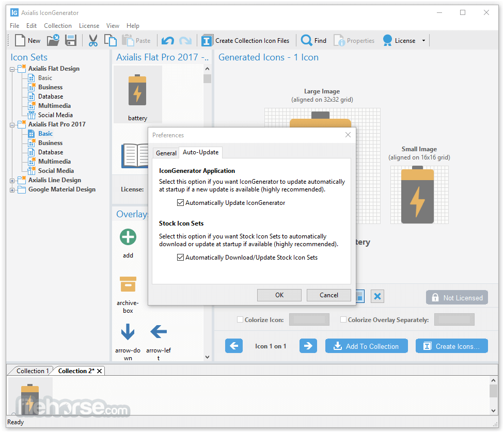Expand the Google Material Design node
This screenshot has width=504, height=433.
click(12, 190)
